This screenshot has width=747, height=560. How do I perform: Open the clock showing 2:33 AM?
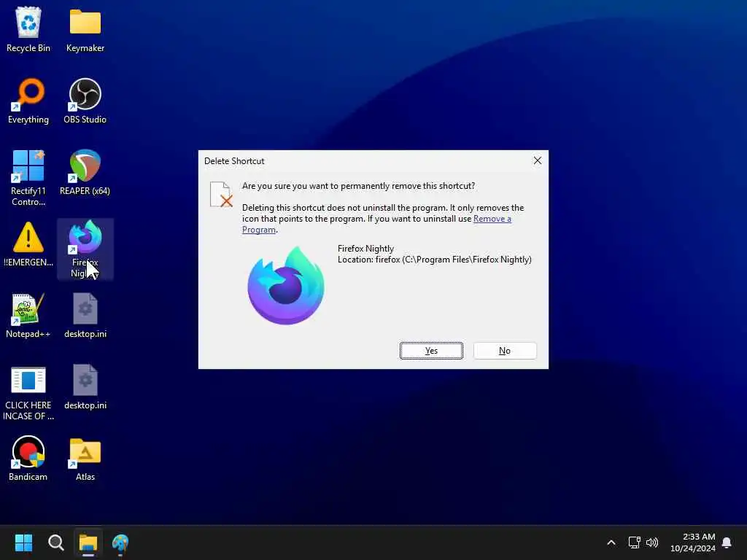(x=693, y=542)
